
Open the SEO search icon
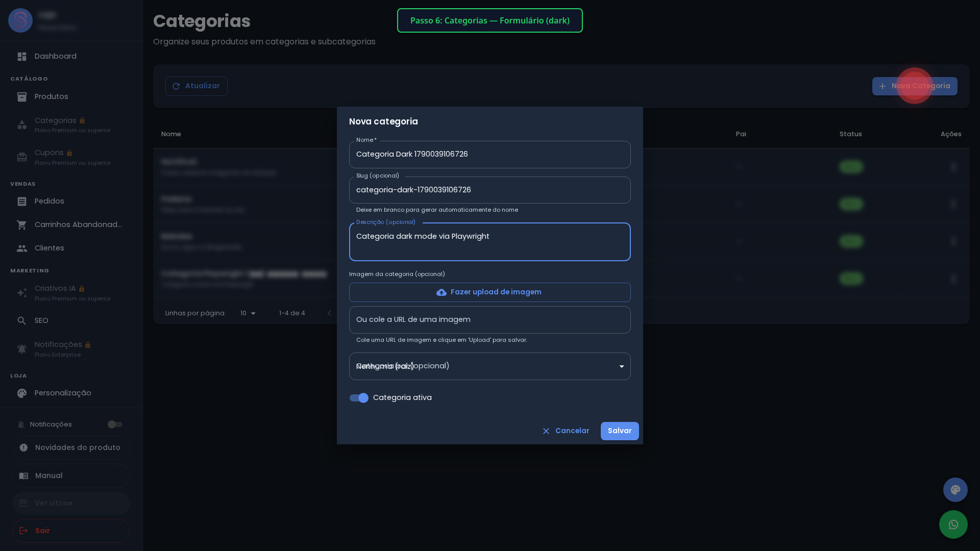pos(22,320)
